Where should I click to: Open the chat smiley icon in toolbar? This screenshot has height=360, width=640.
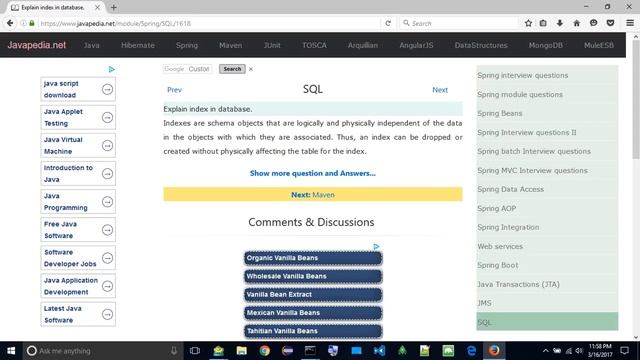pyautogui.click(x=593, y=23)
